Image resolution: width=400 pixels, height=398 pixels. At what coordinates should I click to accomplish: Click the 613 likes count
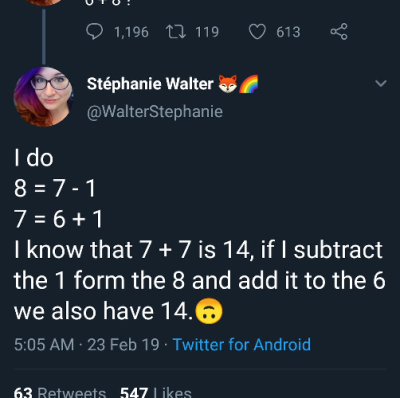[x=288, y=32]
